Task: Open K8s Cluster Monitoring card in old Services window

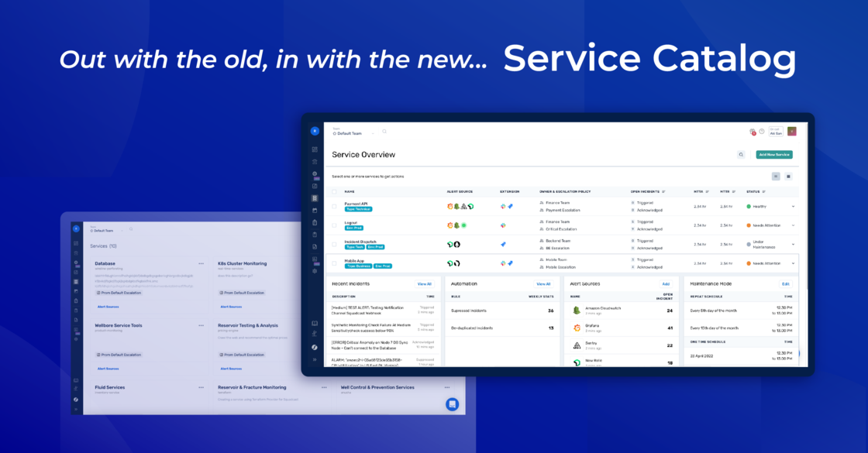Action: tap(243, 264)
